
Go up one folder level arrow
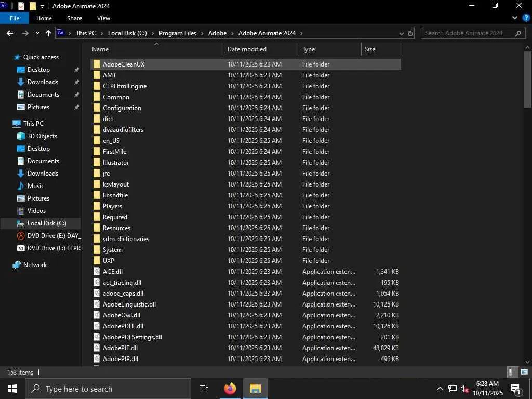coord(48,33)
